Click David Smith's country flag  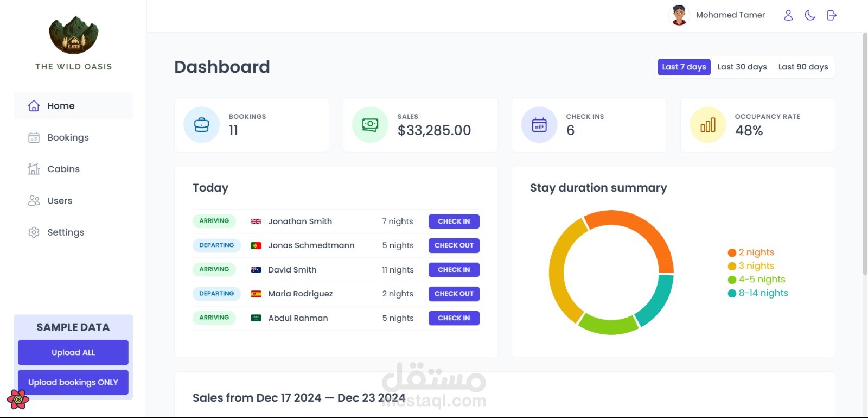click(x=256, y=270)
